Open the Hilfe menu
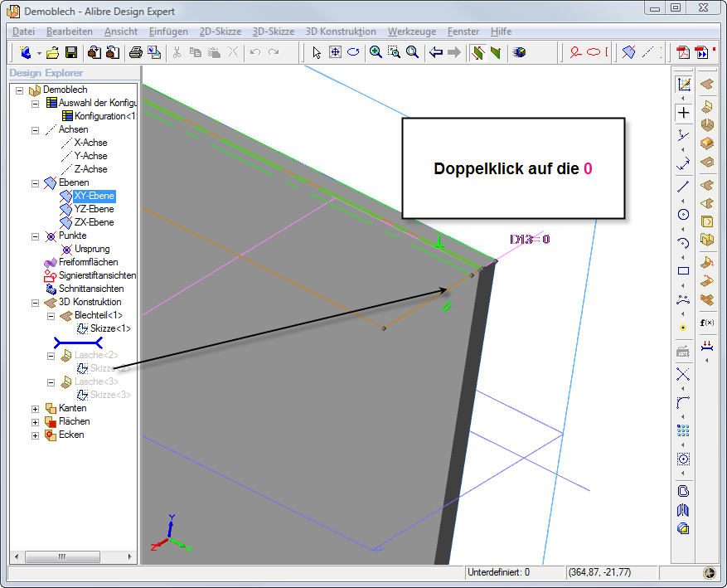 coord(502,32)
